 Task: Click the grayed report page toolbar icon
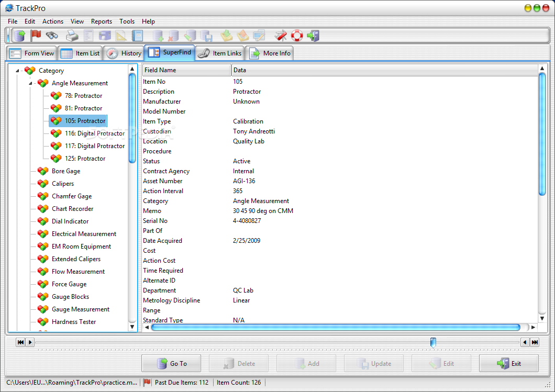(88, 36)
